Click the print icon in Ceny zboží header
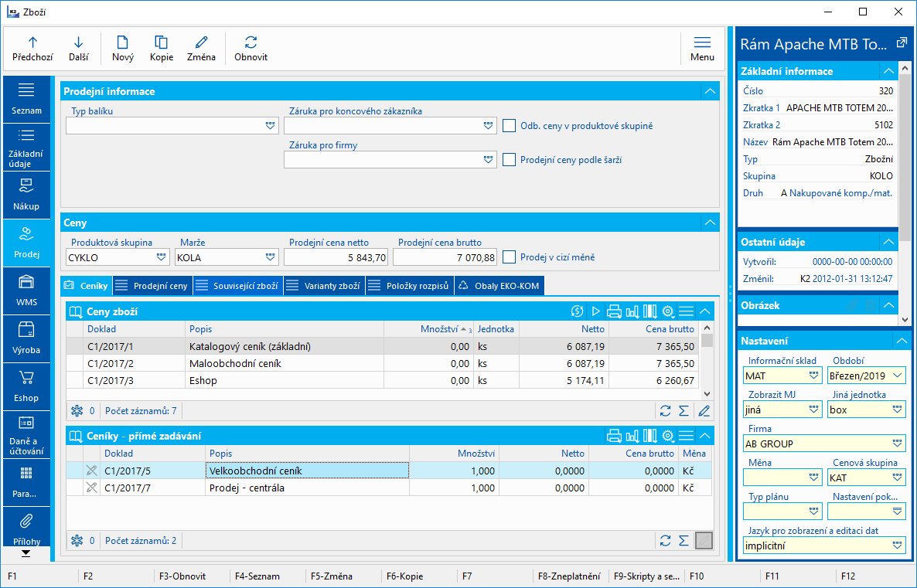Screen dimensions: 917x588 pyautogui.click(x=614, y=311)
